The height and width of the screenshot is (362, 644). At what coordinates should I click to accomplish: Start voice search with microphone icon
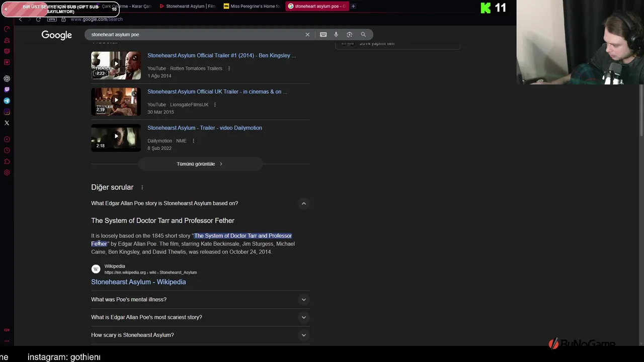coord(336,35)
